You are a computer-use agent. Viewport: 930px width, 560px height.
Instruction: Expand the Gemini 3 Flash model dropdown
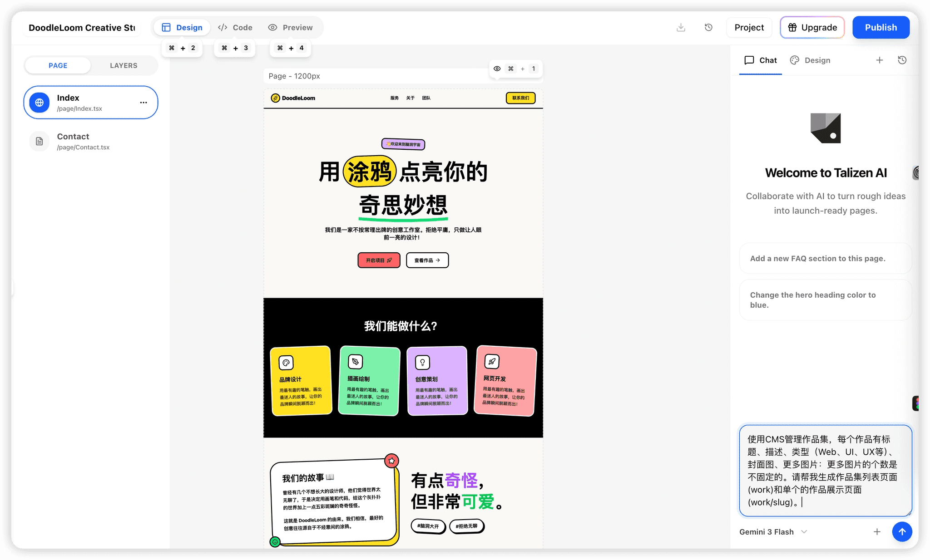[x=773, y=531]
